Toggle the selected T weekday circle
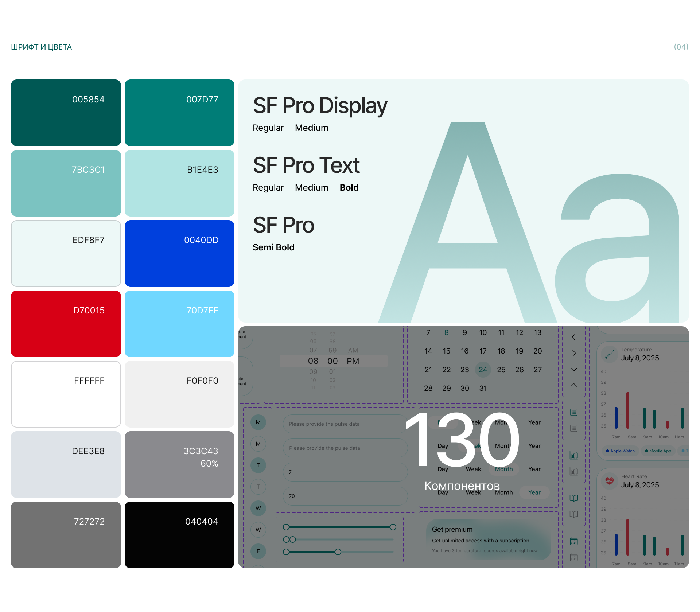The height and width of the screenshot is (612, 700). pyautogui.click(x=258, y=465)
